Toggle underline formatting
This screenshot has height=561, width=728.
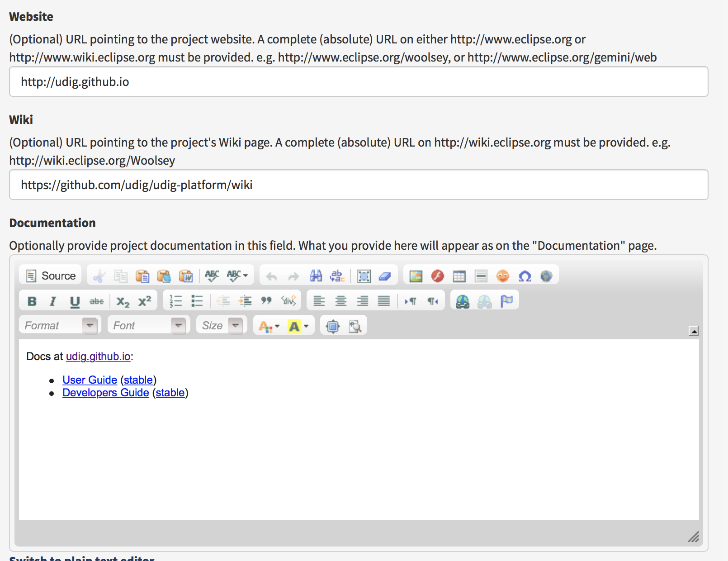[74, 300]
